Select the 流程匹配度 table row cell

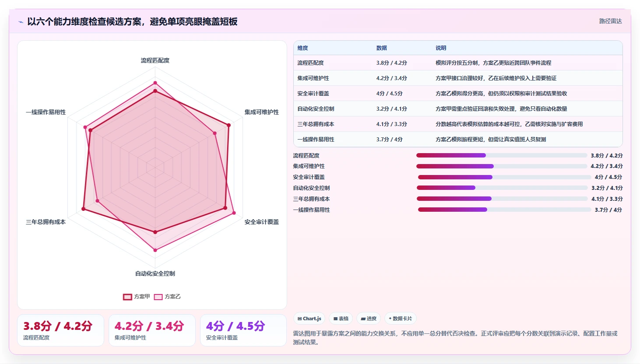pyautogui.click(x=310, y=63)
